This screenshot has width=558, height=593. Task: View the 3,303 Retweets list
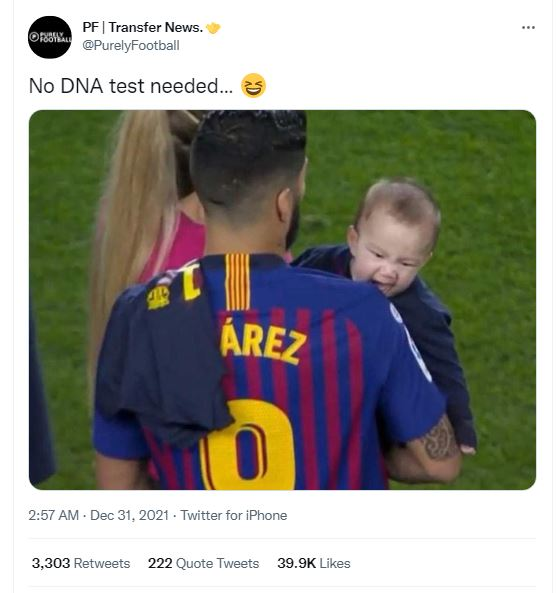tap(81, 563)
